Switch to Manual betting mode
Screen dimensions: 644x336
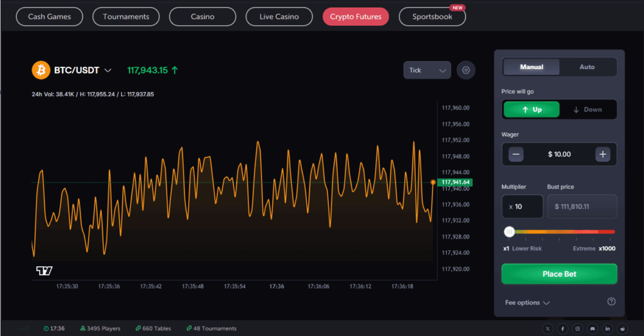[x=531, y=67]
